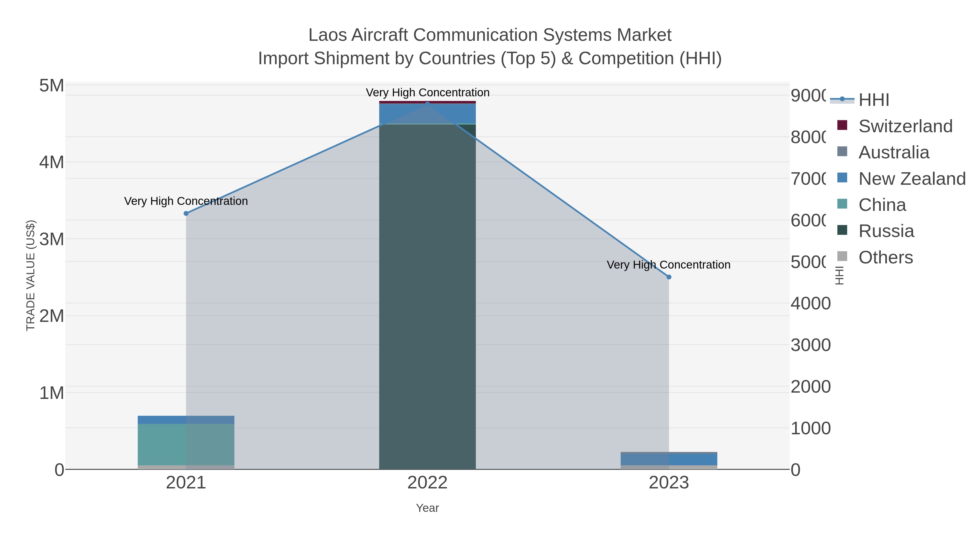Click the HHI data point for 2023
This screenshot has width=980, height=551.
(669, 277)
